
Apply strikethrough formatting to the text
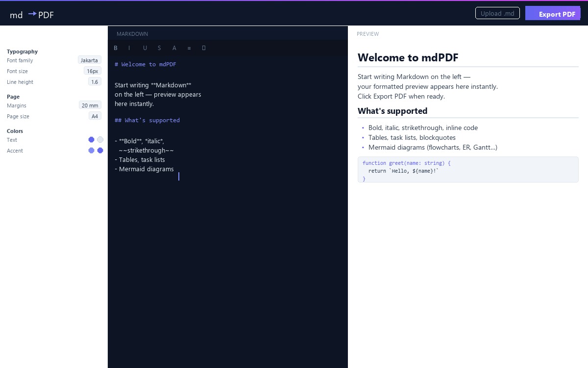tap(159, 48)
